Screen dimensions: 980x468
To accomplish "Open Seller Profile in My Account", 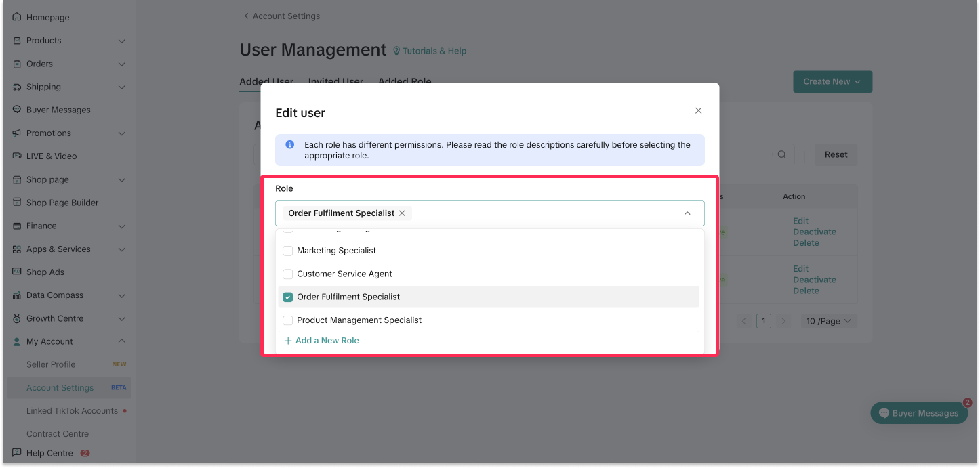I will point(51,364).
